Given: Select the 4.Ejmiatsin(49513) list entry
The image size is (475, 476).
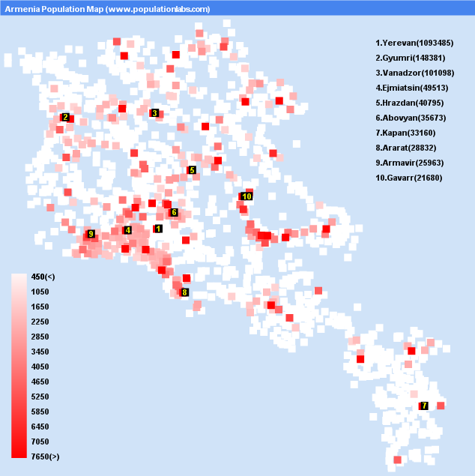Looking at the screenshot, I should click(x=412, y=88).
